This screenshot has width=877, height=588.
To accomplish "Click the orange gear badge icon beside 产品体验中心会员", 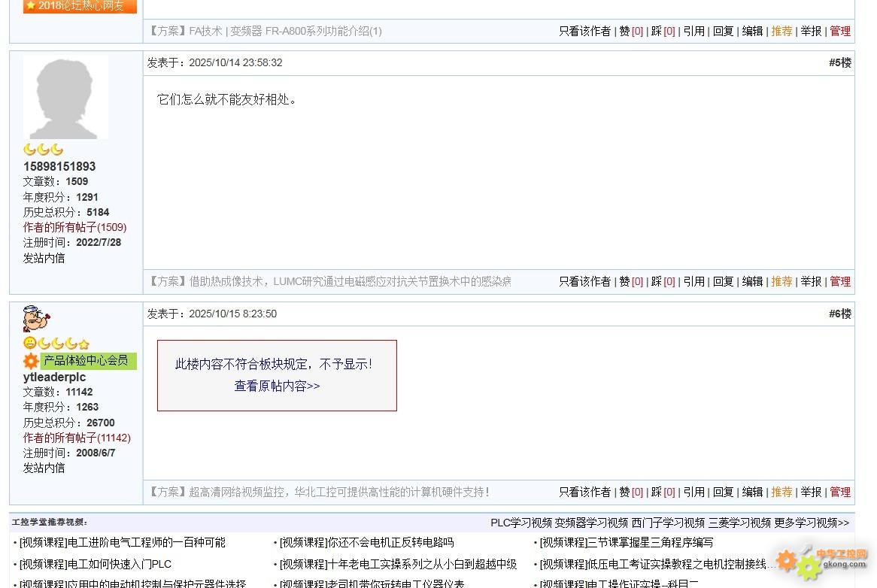I will [x=31, y=362].
